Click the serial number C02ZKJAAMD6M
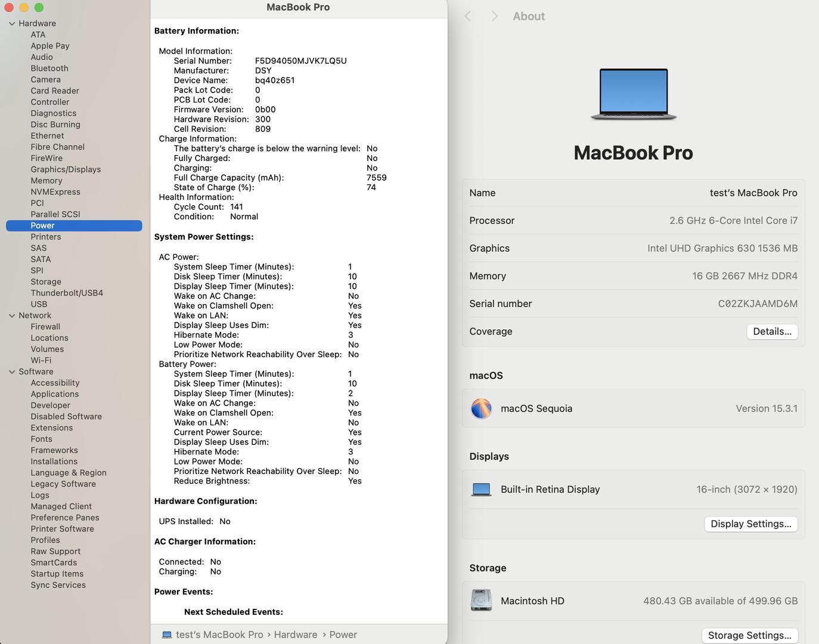The width and height of the screenshot is (819, 644). 758,304
